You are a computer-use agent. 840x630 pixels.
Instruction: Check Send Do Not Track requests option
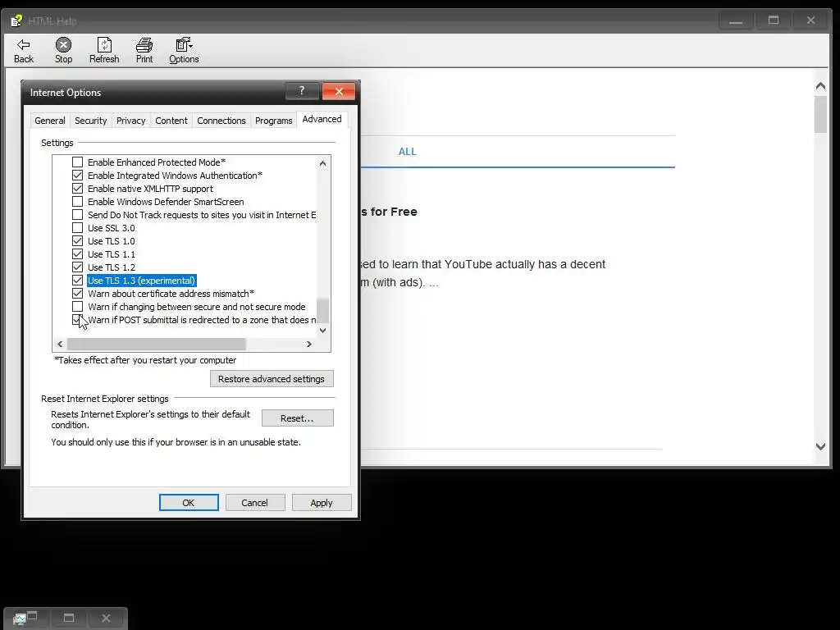78,215
